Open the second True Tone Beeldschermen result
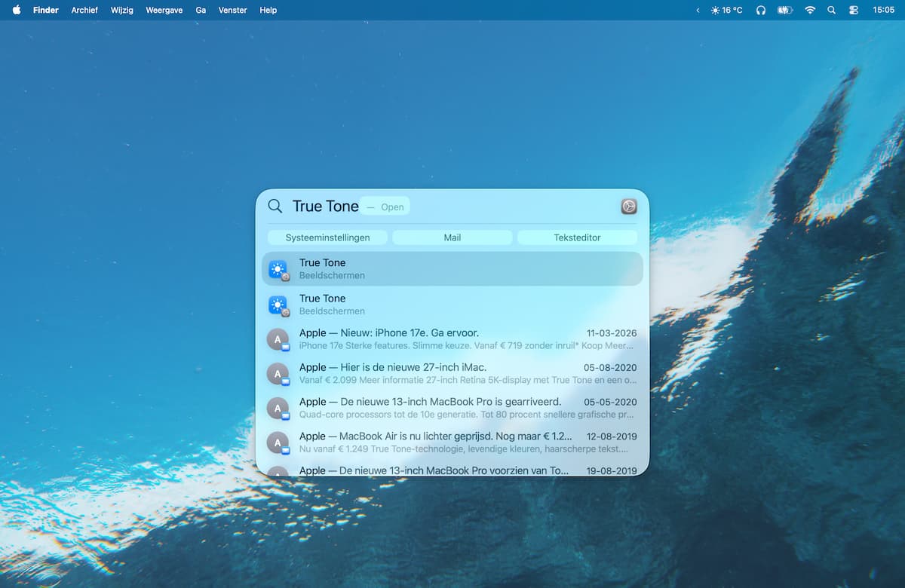905x588 pixels. (x=452, y=305)
